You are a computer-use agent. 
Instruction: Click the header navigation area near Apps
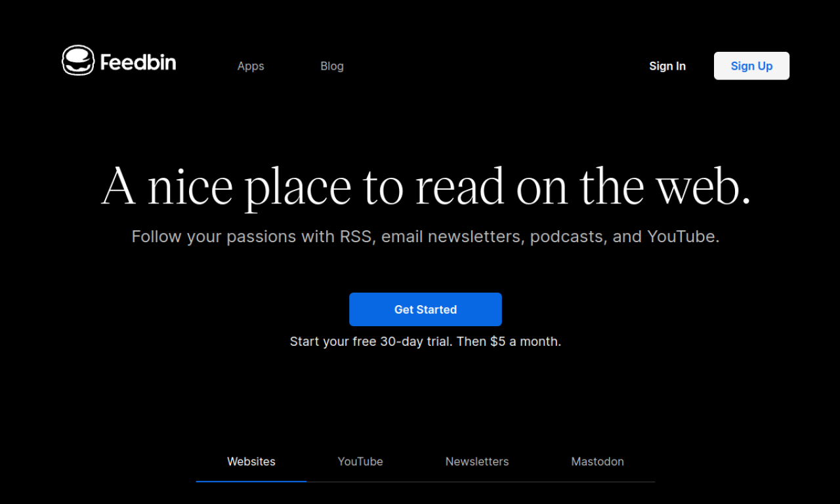(x=251, y=66)
